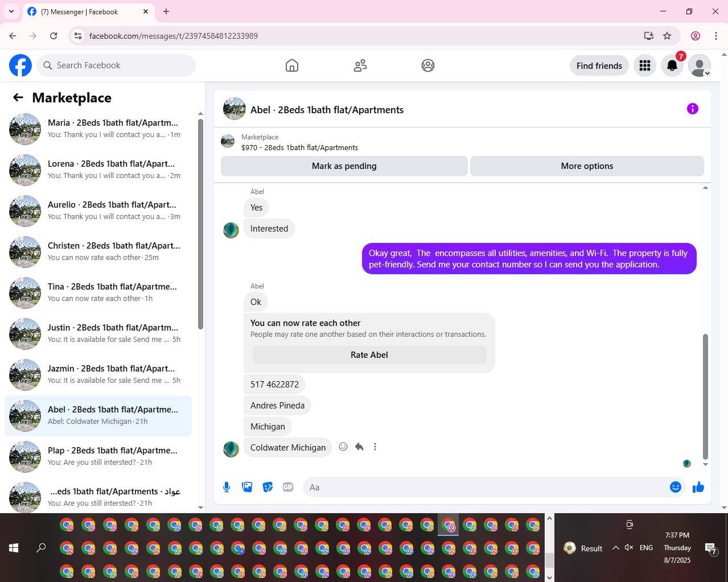728x582 pixels.
Task: Click the Interested message bubble
Action: [269, 229]
